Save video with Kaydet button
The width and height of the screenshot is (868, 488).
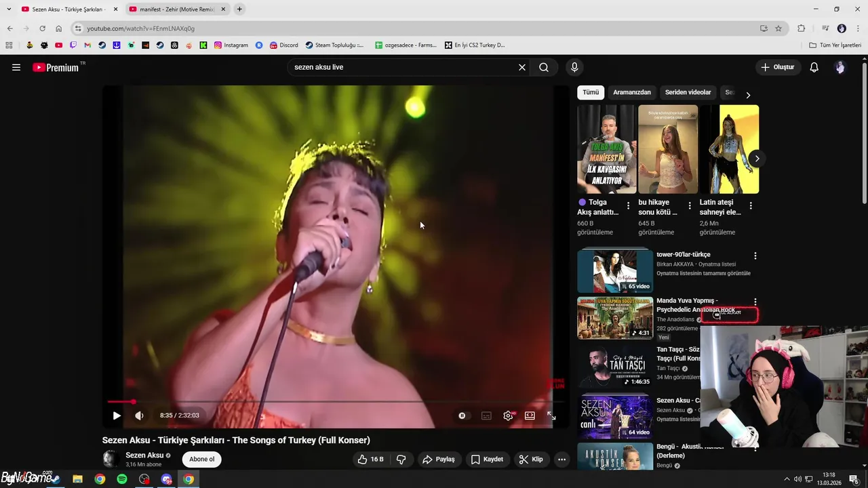pyautogui.click(x=487, y=459)
